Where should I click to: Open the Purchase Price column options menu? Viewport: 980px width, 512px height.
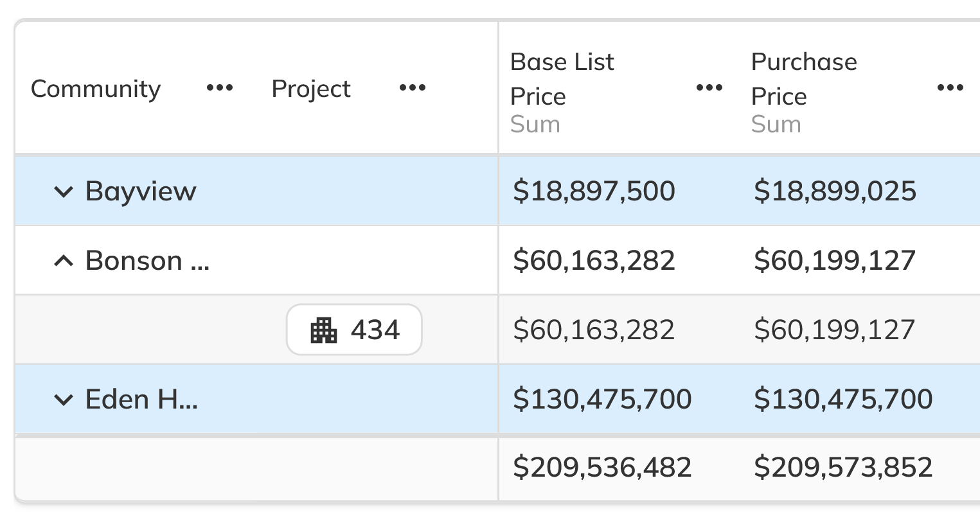[x=950, y=88]
